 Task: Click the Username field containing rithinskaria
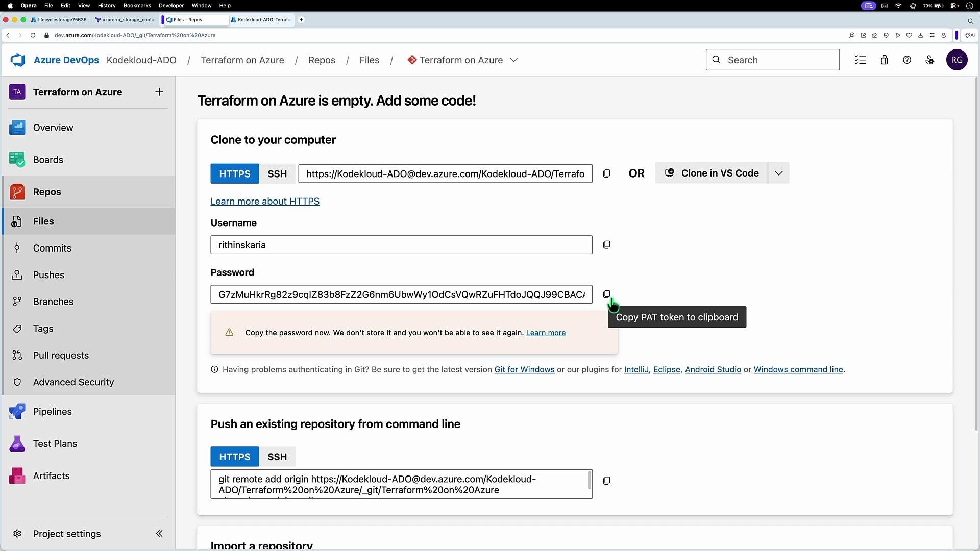(401, 245)
